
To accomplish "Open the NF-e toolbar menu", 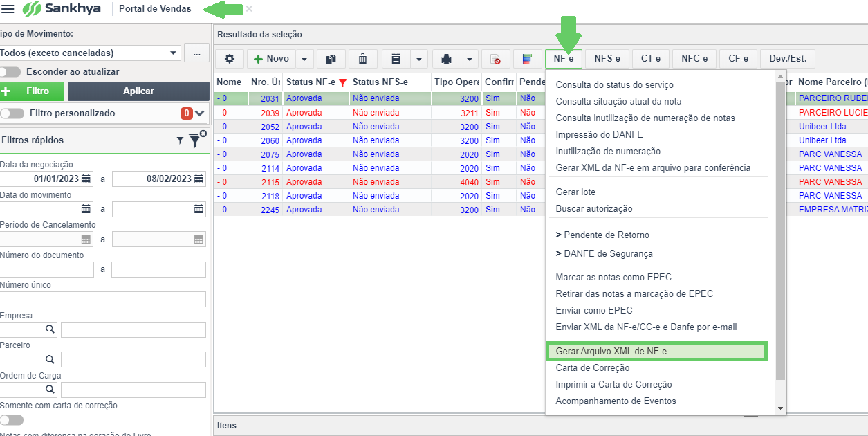I will (x=564, y=59).
